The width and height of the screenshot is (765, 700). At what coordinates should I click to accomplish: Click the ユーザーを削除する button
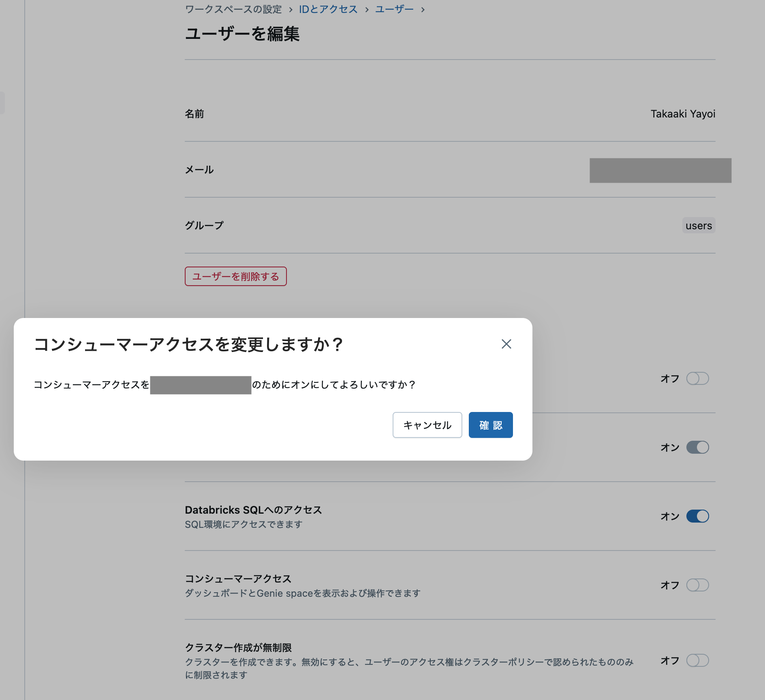coord(235,276)
